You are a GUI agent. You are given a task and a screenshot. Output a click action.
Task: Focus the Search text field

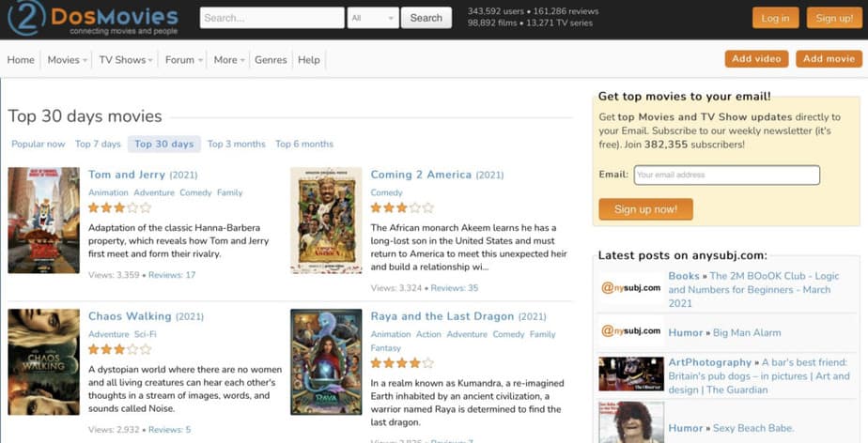271,18
